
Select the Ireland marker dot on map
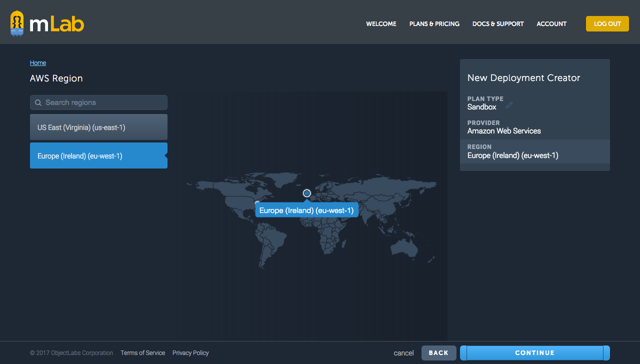pos(307,193)
